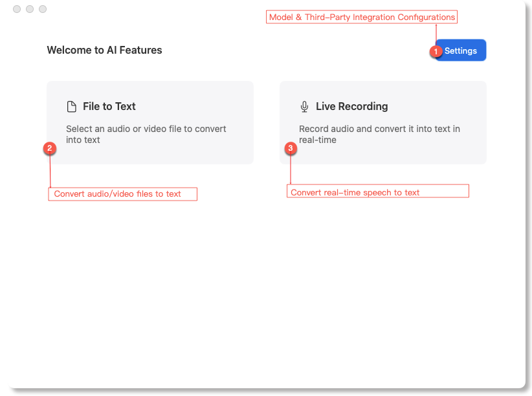Image resolution: width=532 pixels, height=396 pixels.
Task: Click the red number 3 badge
Action: [x=291, y=148]
